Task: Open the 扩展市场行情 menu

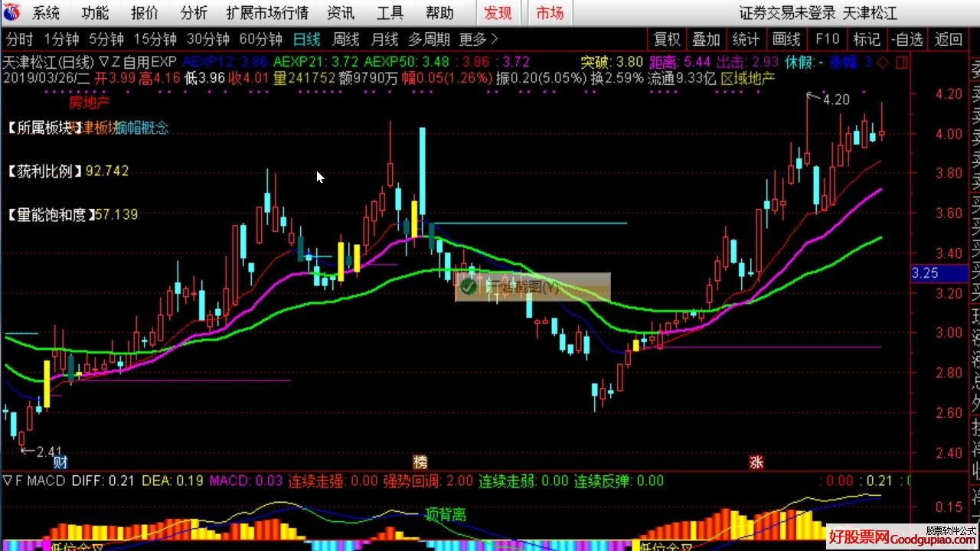Action: pyautogui.click(x=267, y=13)
